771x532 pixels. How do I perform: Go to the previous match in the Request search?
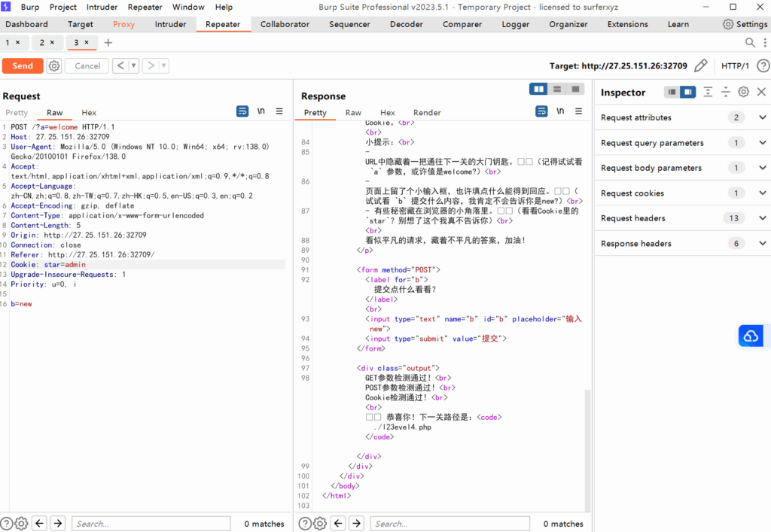pyautogui.click(x=39, y=524)
